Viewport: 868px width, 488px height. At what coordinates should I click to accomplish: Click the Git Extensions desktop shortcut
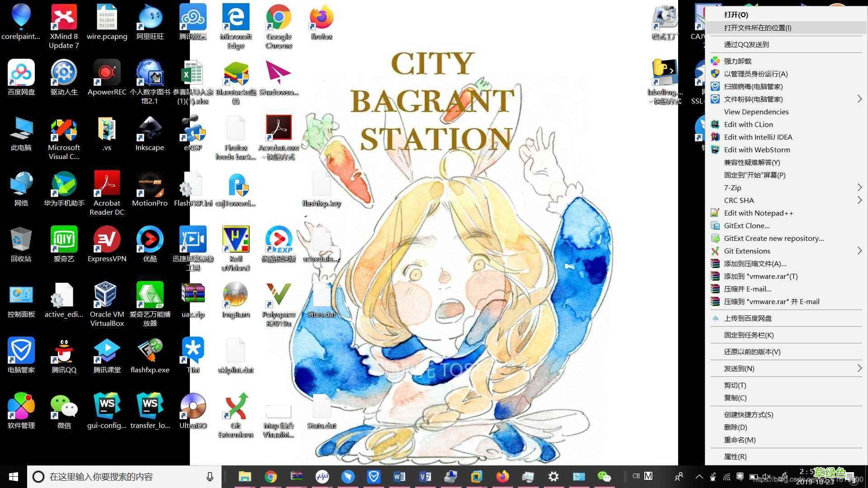(236, 415)
